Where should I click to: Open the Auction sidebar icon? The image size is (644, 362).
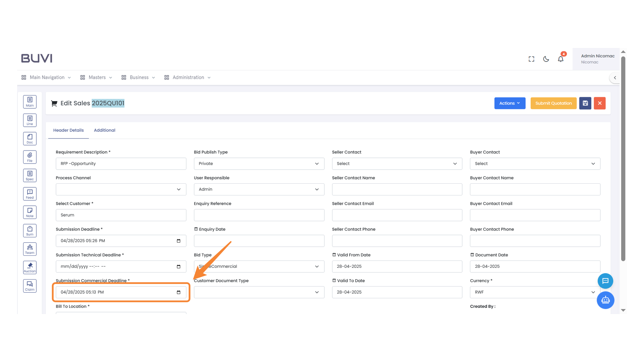[30, 267]
